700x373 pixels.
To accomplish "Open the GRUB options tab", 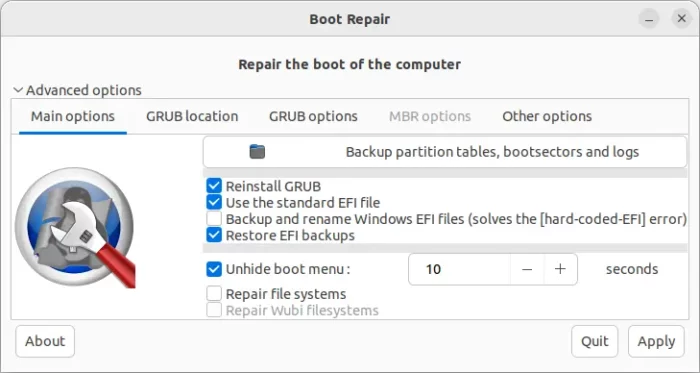I will pos(313,116).
